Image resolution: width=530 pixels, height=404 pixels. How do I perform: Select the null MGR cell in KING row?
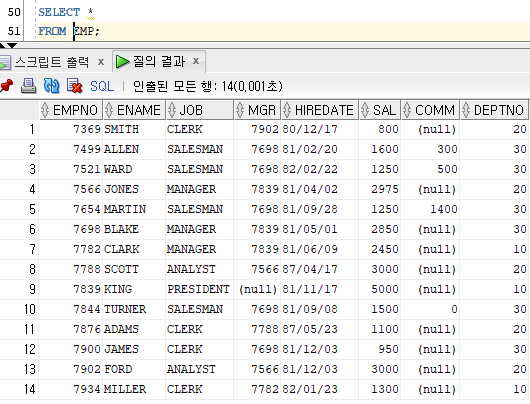[x=258, y=289]
